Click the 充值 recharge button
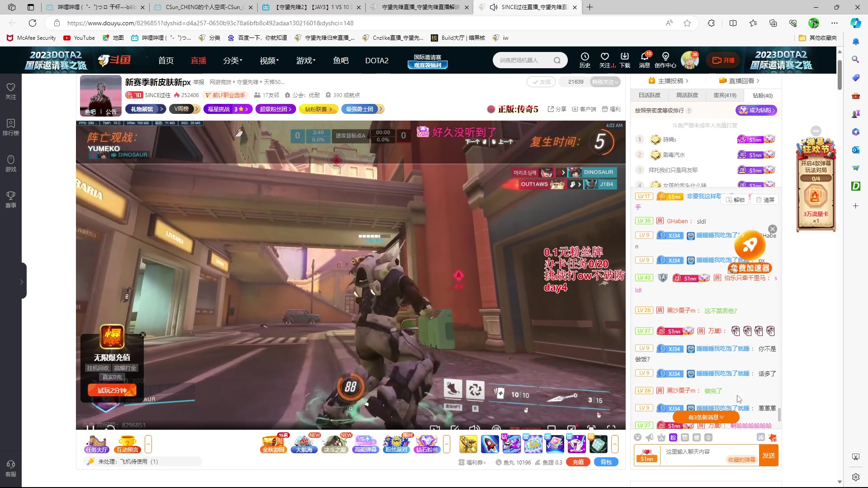 click(578, 462)
